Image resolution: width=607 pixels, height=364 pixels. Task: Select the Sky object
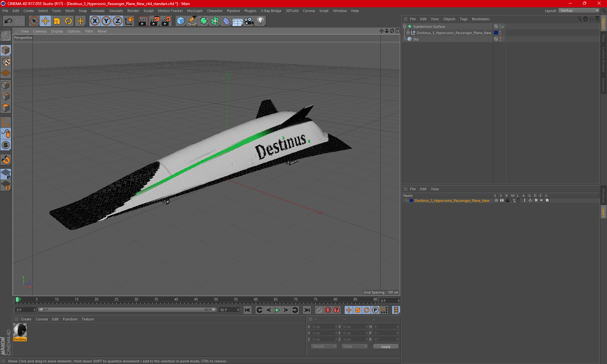click(416, 39)
